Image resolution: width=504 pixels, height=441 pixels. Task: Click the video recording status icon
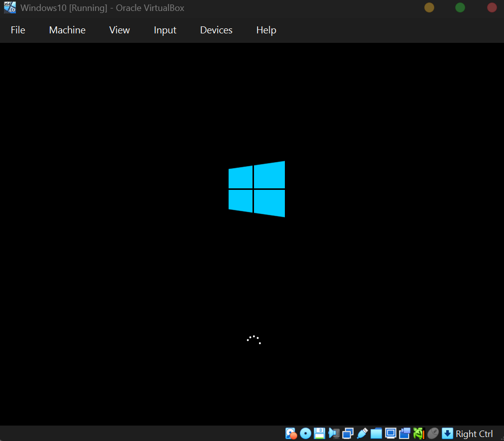405,434
